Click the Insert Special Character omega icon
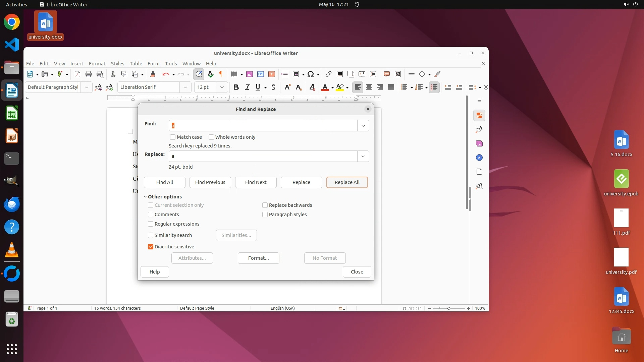 [x=311, y=74]
